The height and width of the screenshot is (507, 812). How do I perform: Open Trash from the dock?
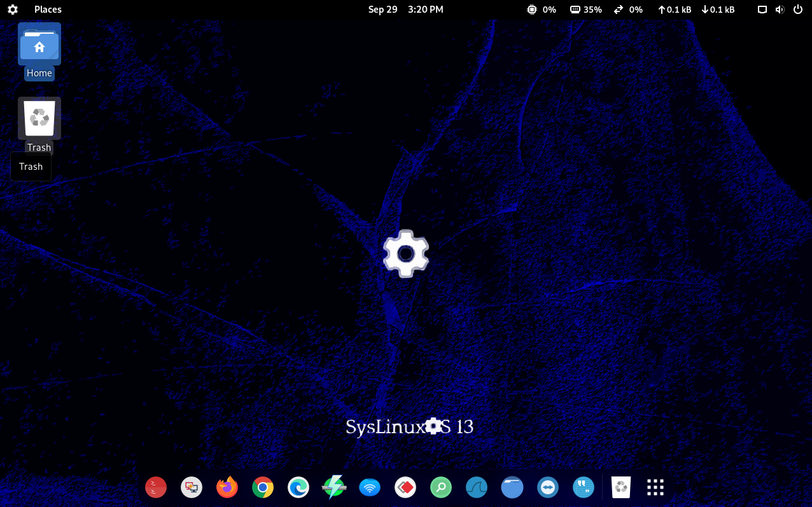pos(621,487)
